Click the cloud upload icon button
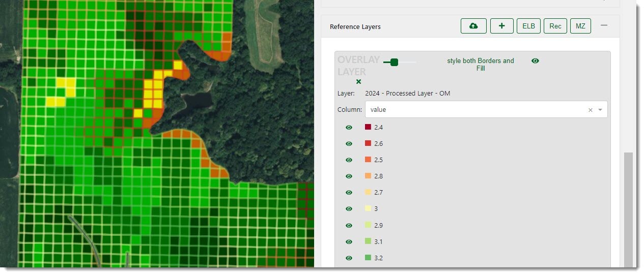Image resolution: width=644 pixels, height=275 pixels. click(x=473, y=26)
